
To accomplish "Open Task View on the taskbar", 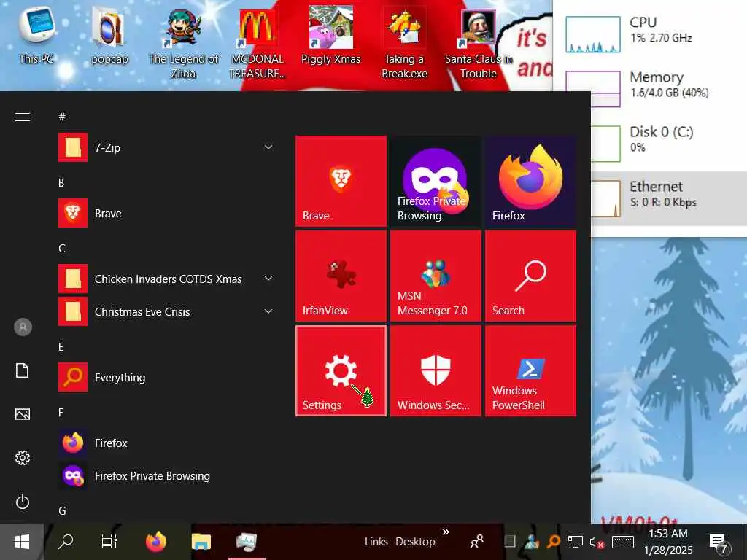I will pos(109,542).
